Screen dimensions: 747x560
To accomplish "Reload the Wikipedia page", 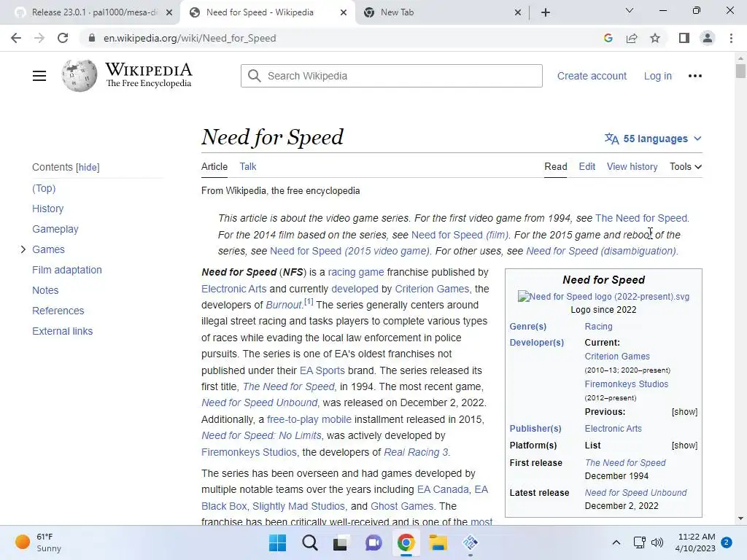I will click(63, 38).
